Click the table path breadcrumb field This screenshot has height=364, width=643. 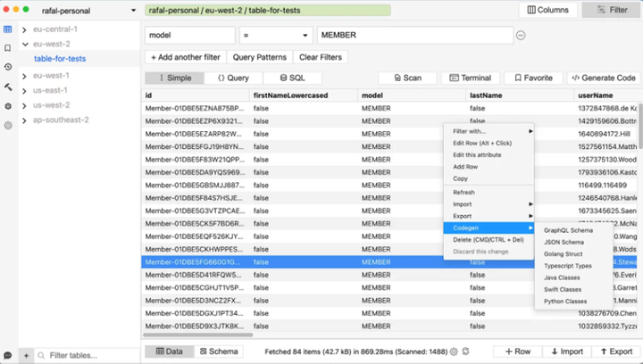coord(268,10)
